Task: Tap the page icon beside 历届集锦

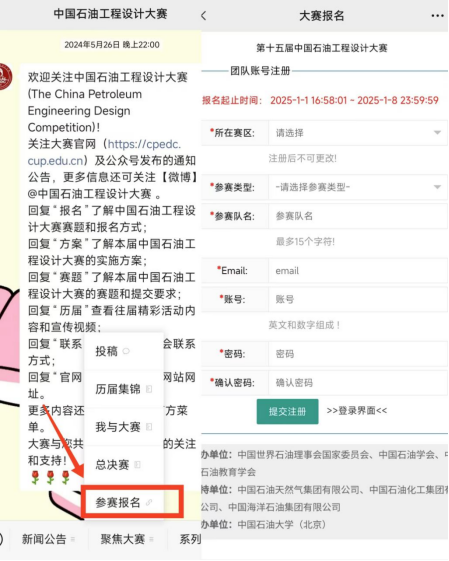Action: [x=149, y=389]
